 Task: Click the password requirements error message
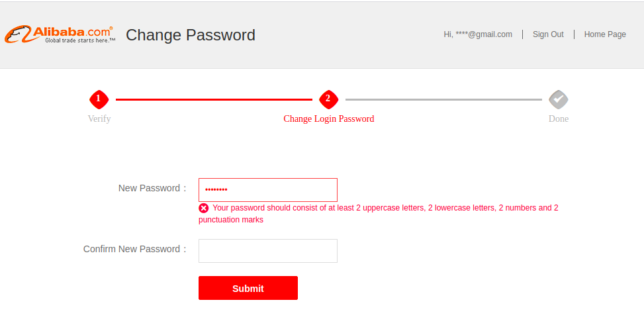pyautogui.click(x=384, y=208)
